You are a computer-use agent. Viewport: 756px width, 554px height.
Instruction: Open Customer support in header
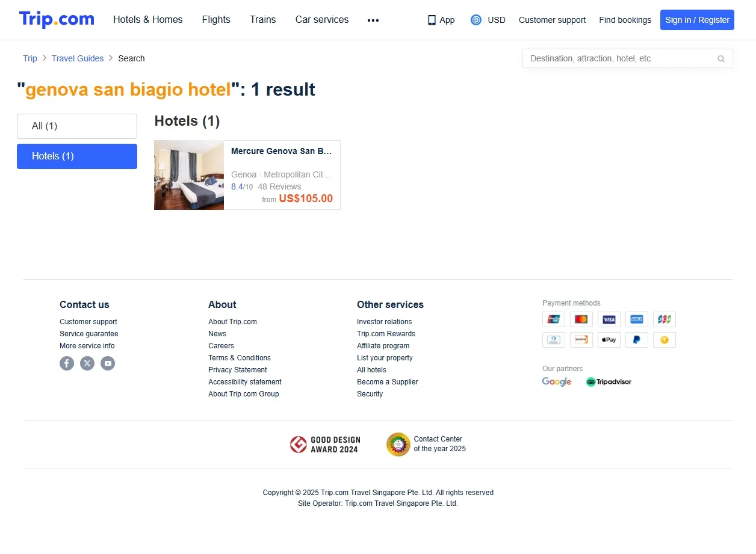[x=552, y=20]
